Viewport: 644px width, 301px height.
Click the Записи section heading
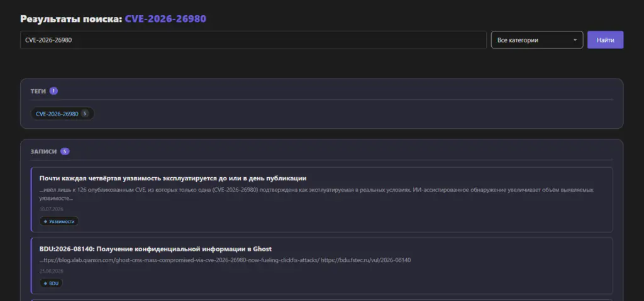coord(43,151)
